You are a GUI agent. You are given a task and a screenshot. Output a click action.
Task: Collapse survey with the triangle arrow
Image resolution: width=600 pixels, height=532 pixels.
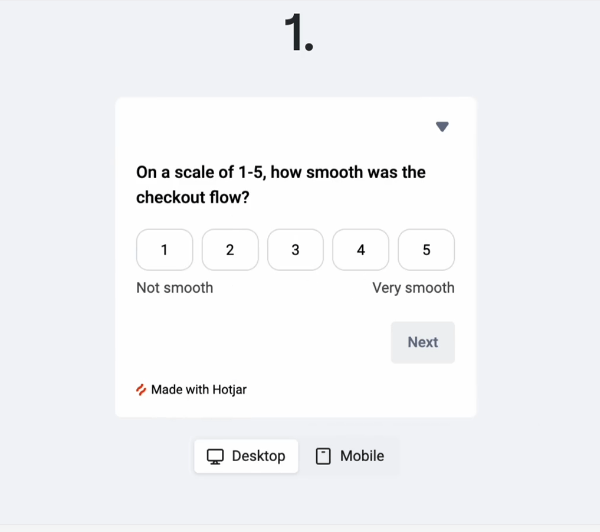pyautogui.click(x=442, y=127)
